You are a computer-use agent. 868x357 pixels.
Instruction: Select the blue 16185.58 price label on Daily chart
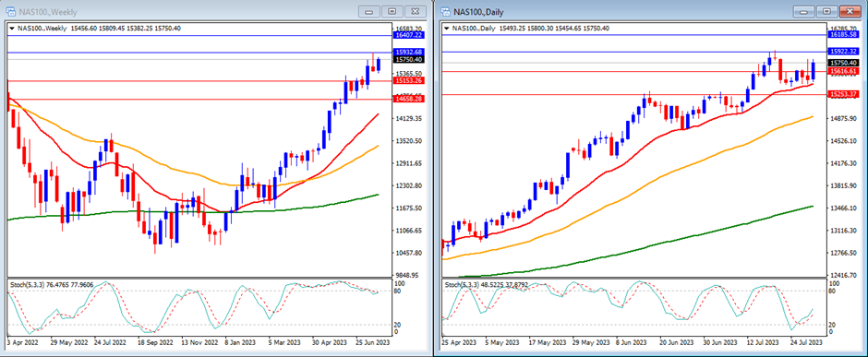click(843, 35)
